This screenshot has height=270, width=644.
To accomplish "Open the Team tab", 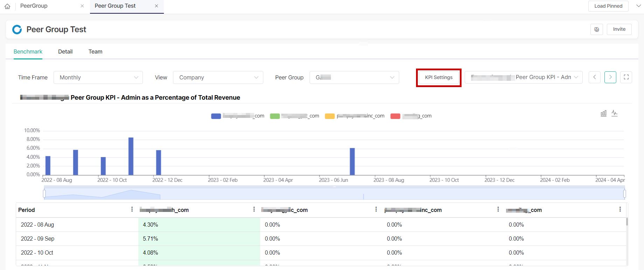I will 95,51.
